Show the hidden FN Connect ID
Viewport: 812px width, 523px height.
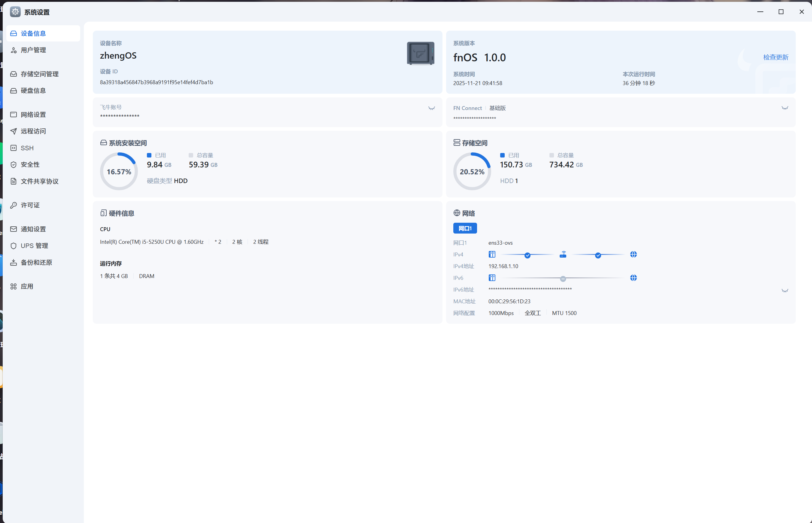(785, 108)
